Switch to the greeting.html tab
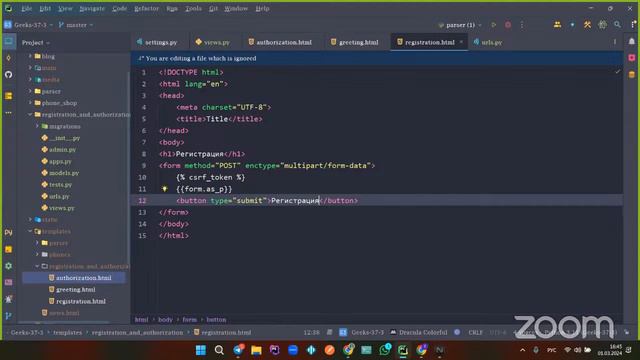The width and height of the screenshot is (640, 360). [x=355, y=42]
